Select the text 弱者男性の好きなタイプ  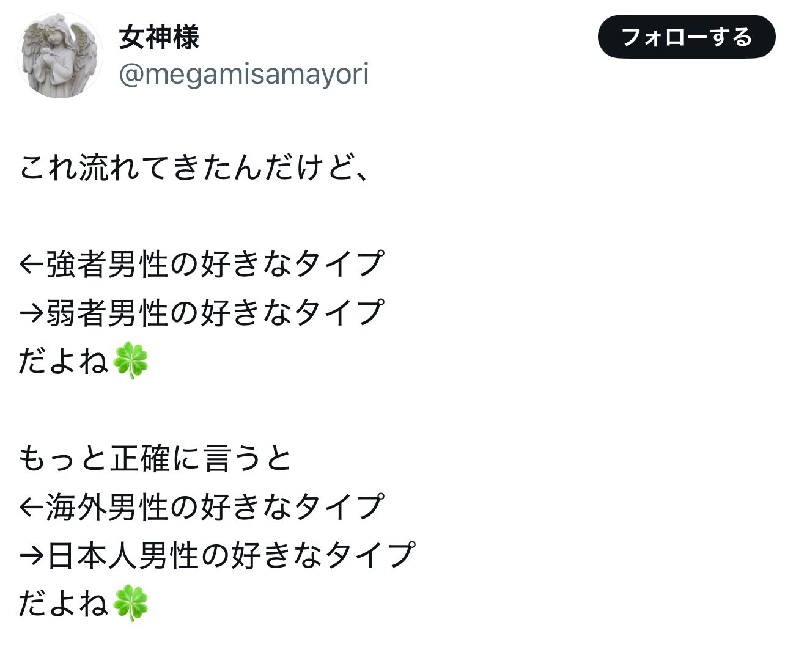point(215,312)
